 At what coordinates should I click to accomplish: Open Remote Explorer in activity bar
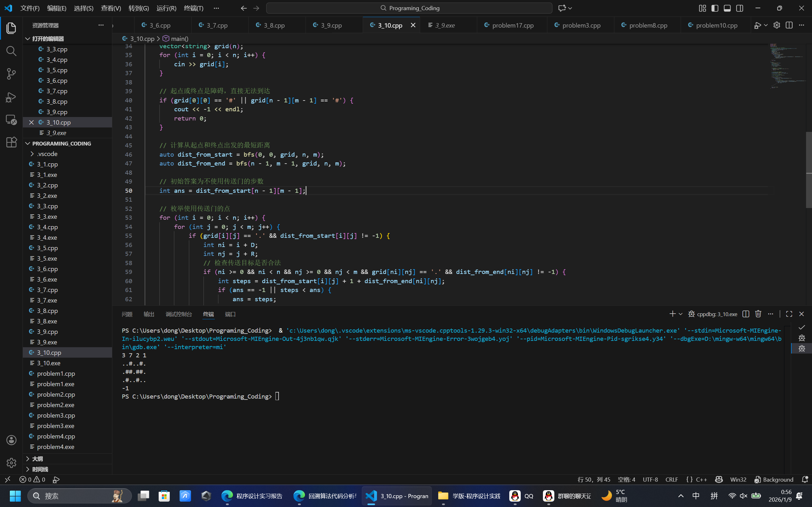pos(11,120)
